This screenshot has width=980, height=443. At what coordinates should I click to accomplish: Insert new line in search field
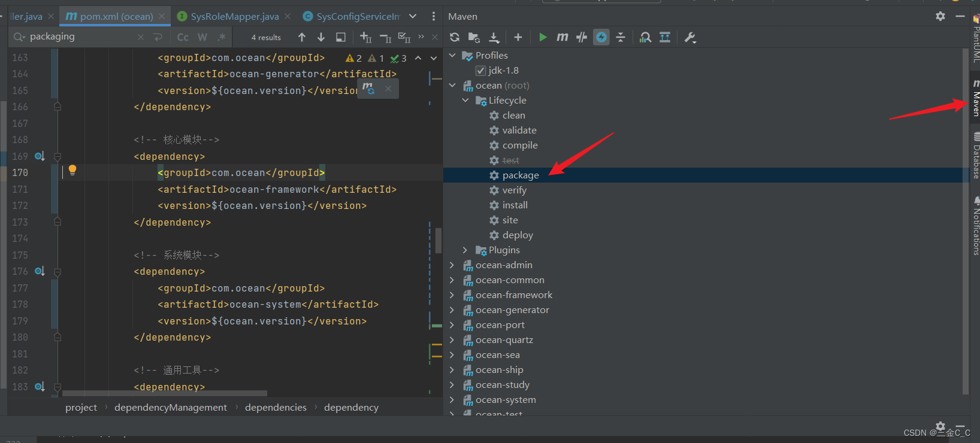click(x=158, y=37)
